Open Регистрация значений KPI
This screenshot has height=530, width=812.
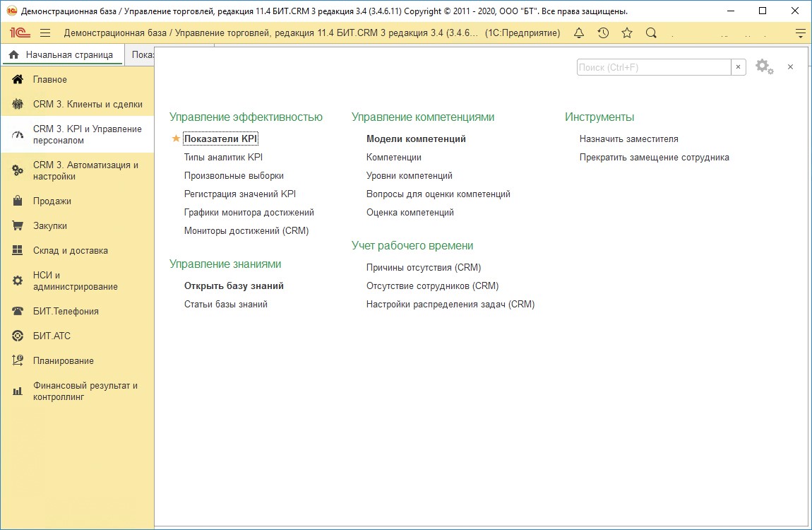click(240, 194)
